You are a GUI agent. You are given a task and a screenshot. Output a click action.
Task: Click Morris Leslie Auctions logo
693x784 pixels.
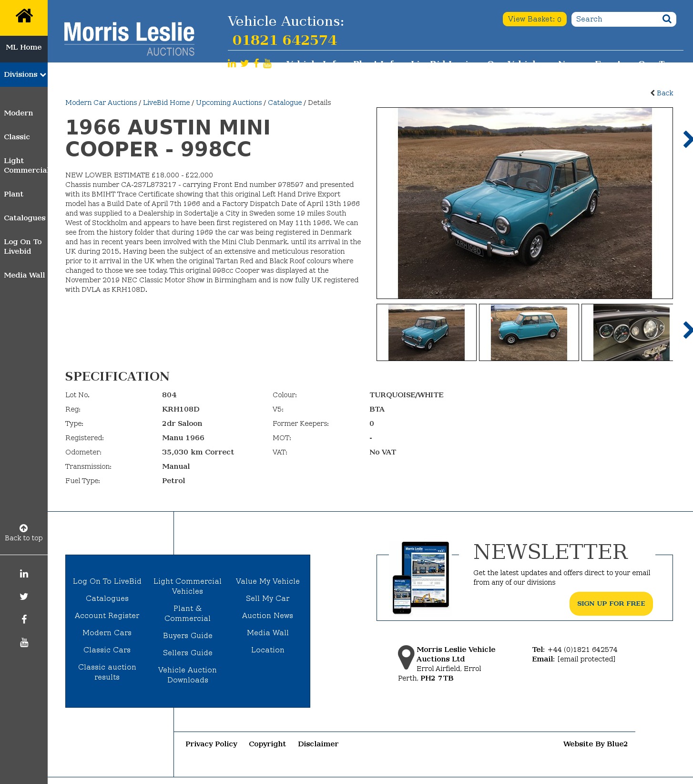(x=129, y=39)
